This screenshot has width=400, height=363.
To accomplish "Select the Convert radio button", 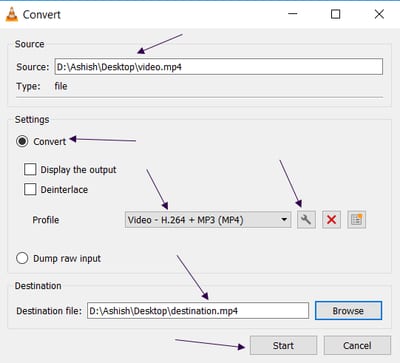I will [22, 141].
